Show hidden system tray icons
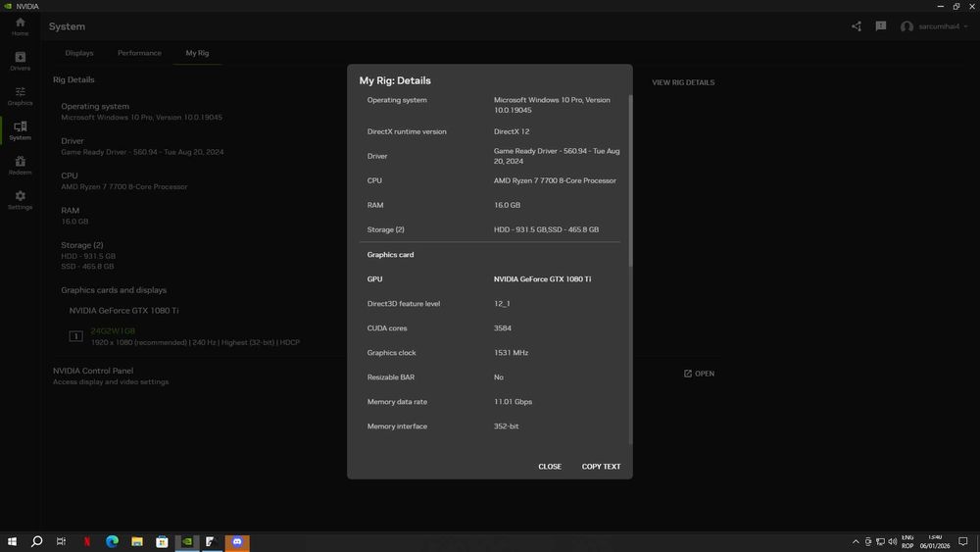This screenshot has width=980, height=552. click(856, 541)
